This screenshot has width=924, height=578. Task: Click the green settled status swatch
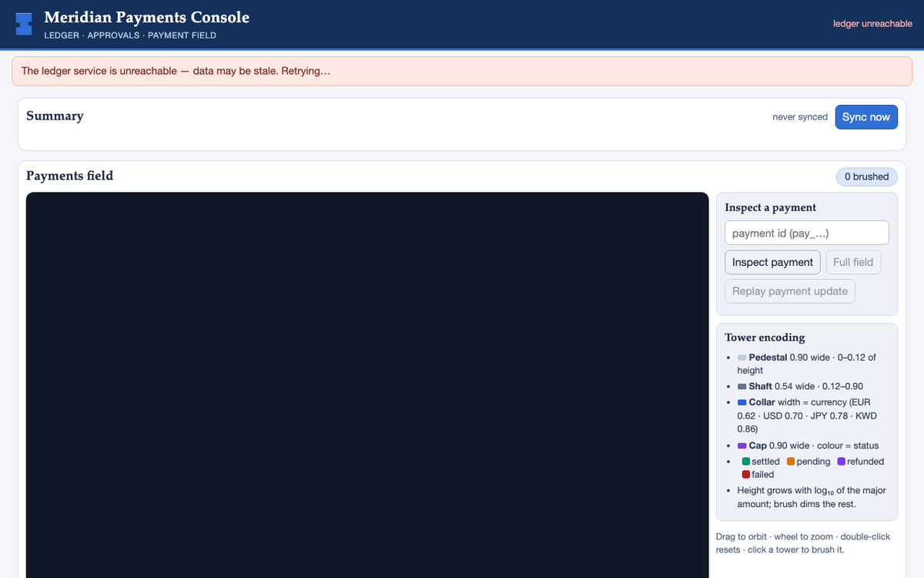[x=746, y=462]
